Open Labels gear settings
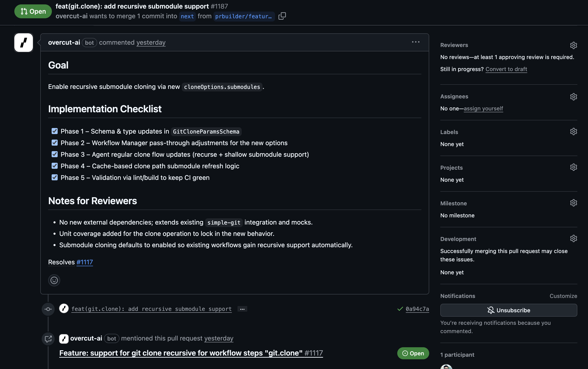Screen dimensions: 588x369 tap(573, 132)
